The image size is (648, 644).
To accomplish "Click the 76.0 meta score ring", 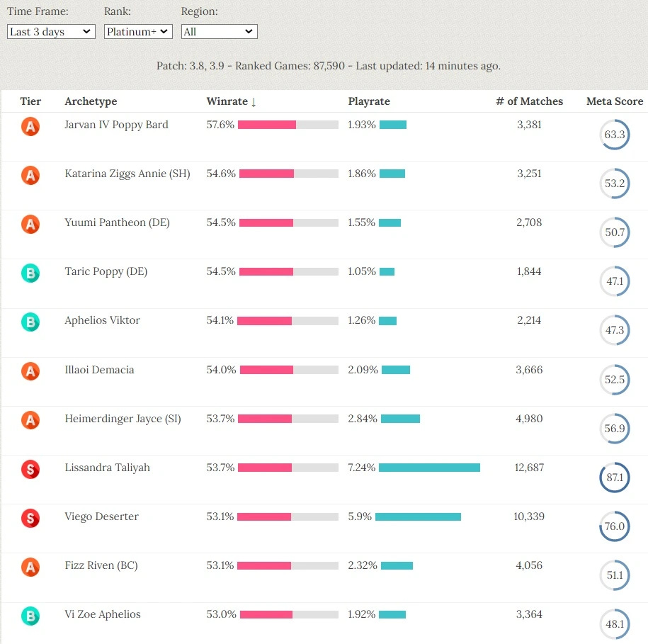I will 615,526.
